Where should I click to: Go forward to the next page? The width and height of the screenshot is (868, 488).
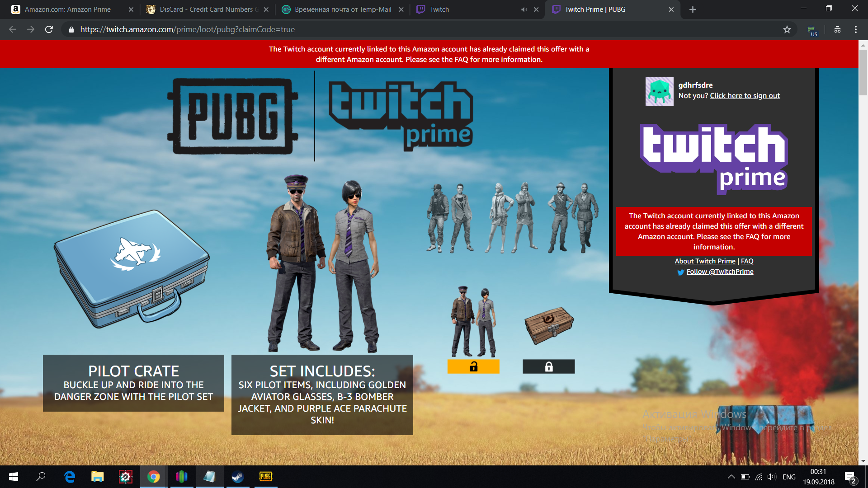point(31,29)
